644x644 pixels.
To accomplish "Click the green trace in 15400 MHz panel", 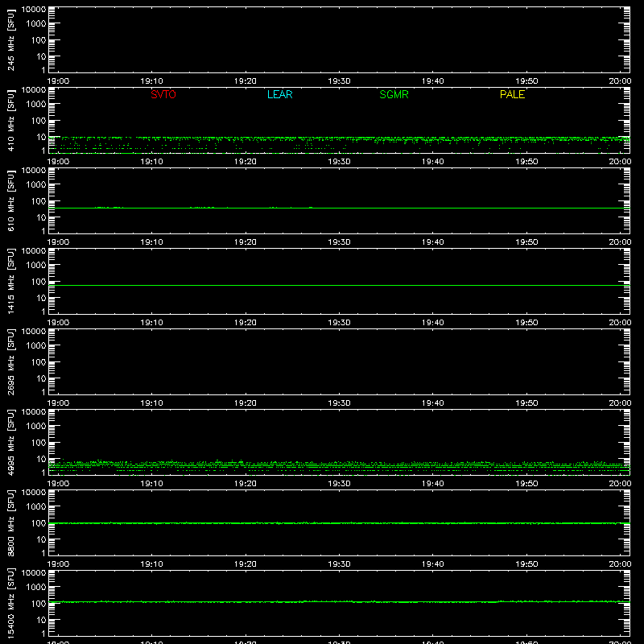I will pyautogui.click(x=339, y=601).
